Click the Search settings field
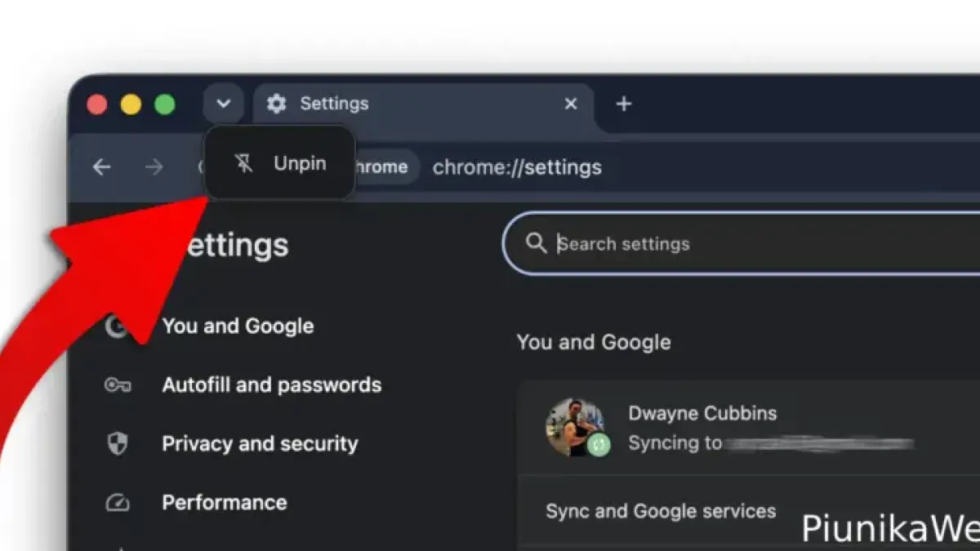Viewport: 980px width, 551px height. [x=742, y=243]
